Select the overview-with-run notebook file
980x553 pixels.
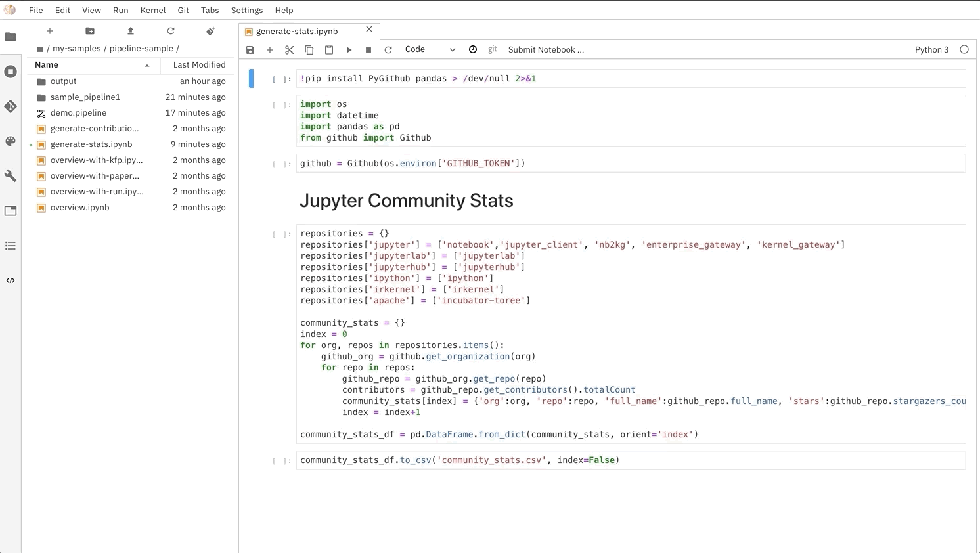pos(130,192)
